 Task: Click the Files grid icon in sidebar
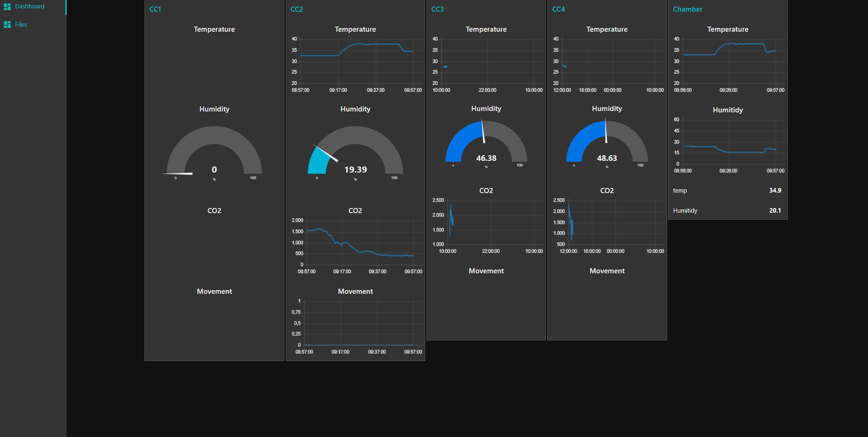tap(7, 25)
